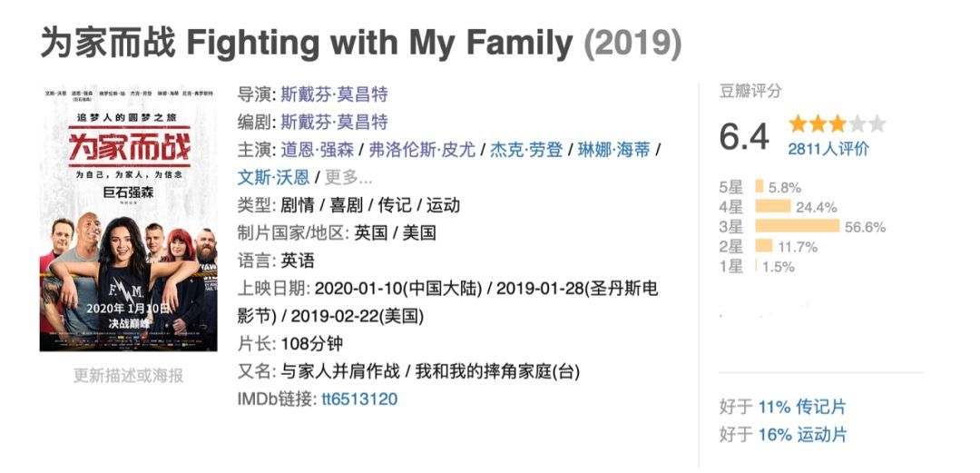Viewport: 980px width, 473px height.
Task: Open actor link 弗洛伦斯·皮尤
Action: tap(422, 150)
